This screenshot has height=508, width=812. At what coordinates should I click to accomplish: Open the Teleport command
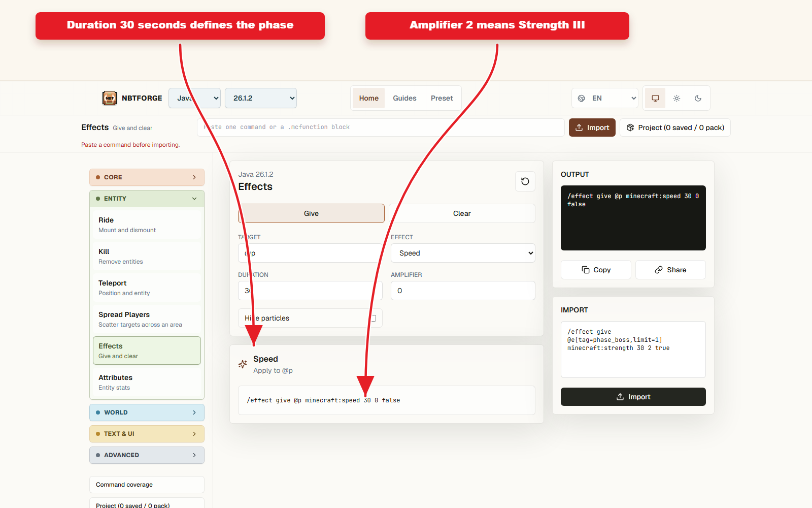(147, 288)
